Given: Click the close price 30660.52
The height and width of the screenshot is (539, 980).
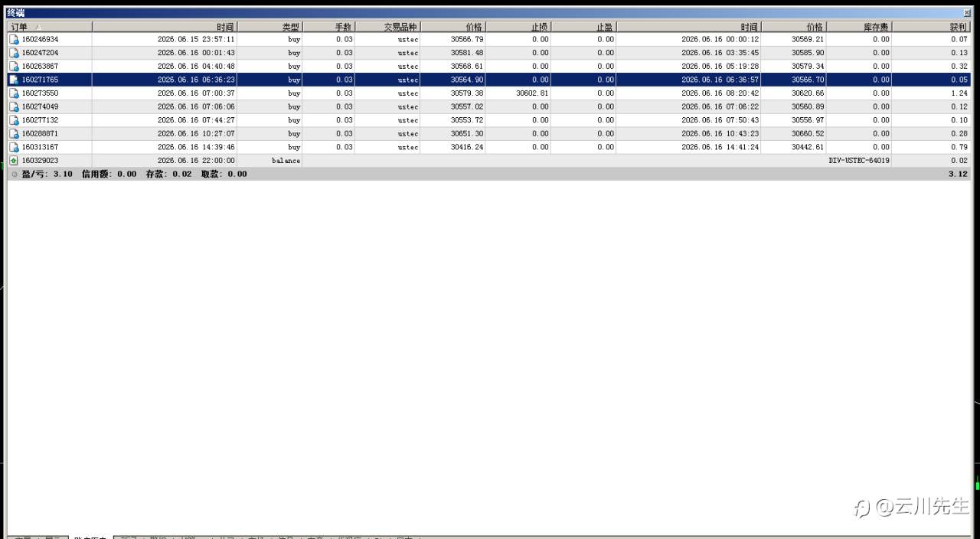Looking at the screenshot, I should [808, 133].
